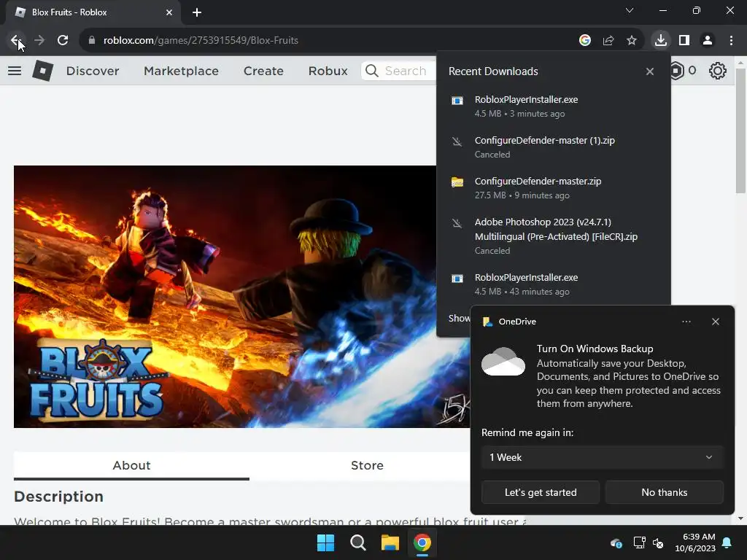Bookmark this tab with the star icon

click(632, 41)
